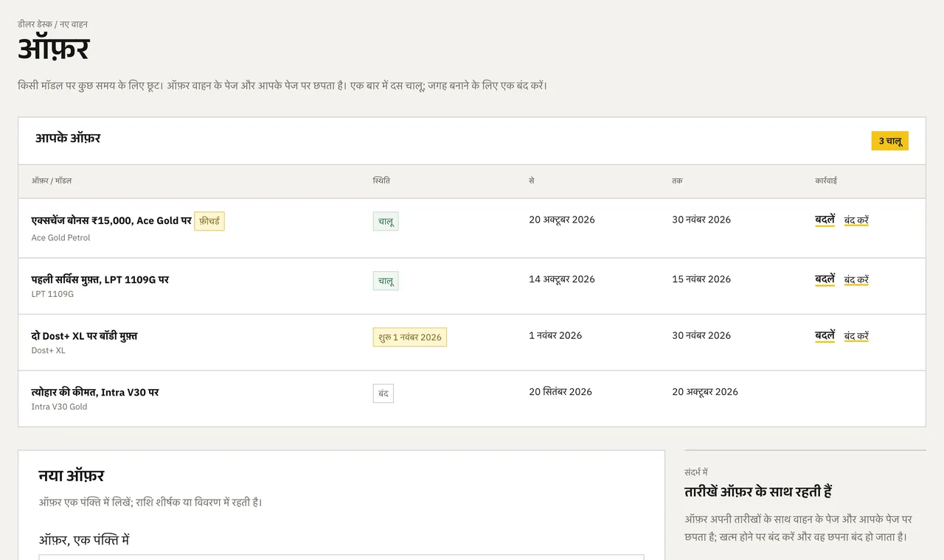Click the ऑफ़र / मॉडल column header
The height and width of the screenshot is (560, 944).
[52, 181]
